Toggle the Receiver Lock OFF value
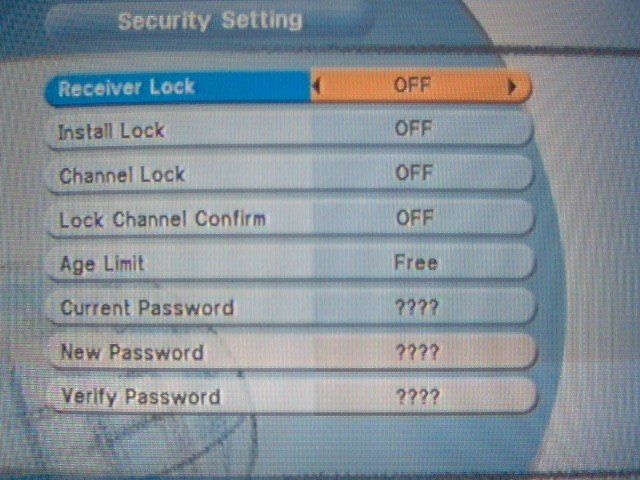The image size is (640, 480). coord(412,85)
